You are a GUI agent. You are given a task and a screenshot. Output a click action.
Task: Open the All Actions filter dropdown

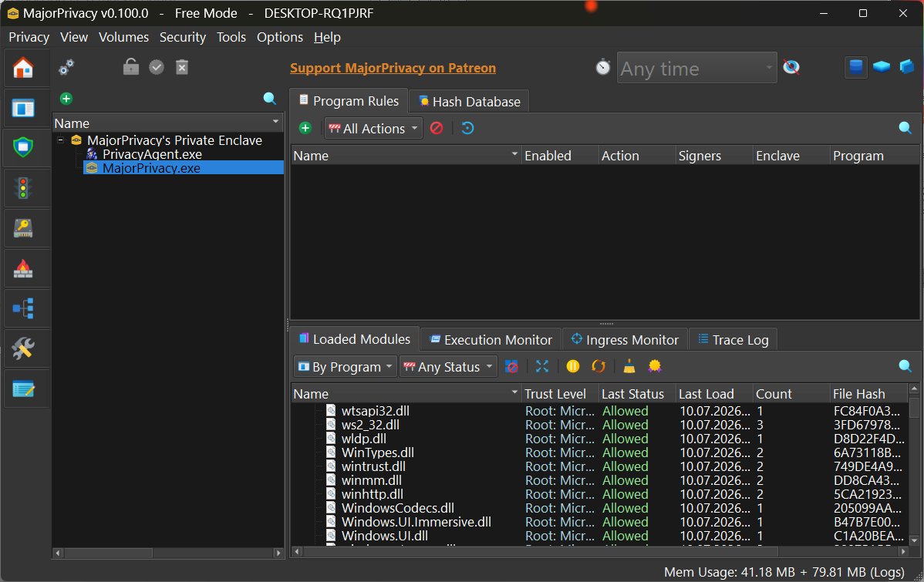click(373, 129)
